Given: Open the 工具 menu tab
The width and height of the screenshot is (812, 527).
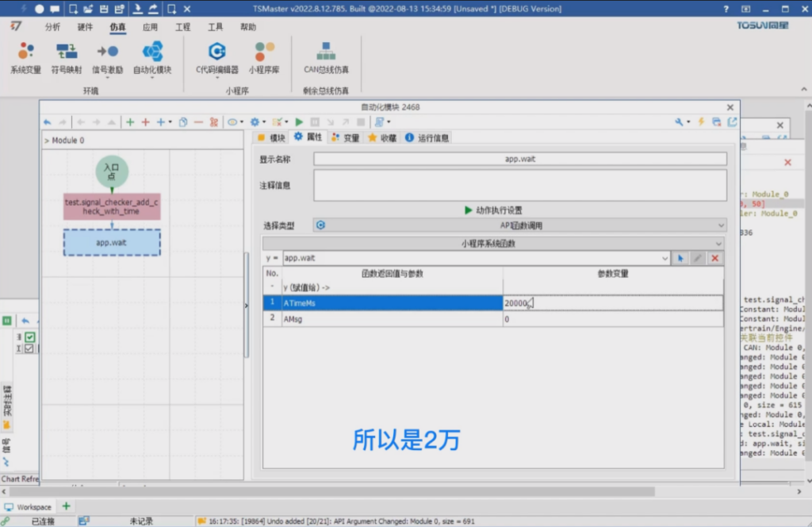Looking at the screenshot, I should tap(216, 27).
